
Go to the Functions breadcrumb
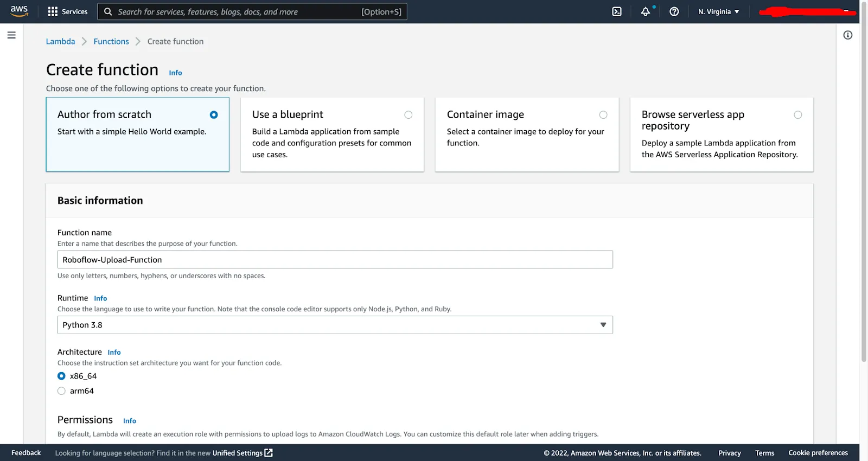(x=111, y=41)
